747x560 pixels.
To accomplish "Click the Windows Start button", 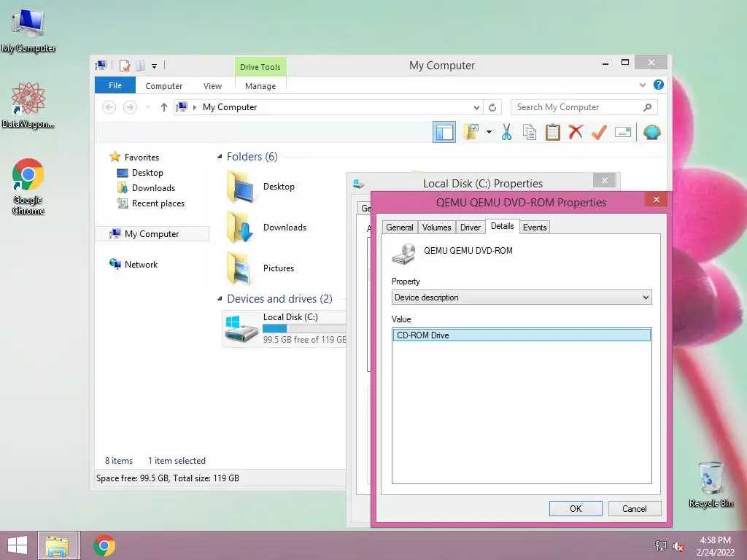I will point(18,545).
